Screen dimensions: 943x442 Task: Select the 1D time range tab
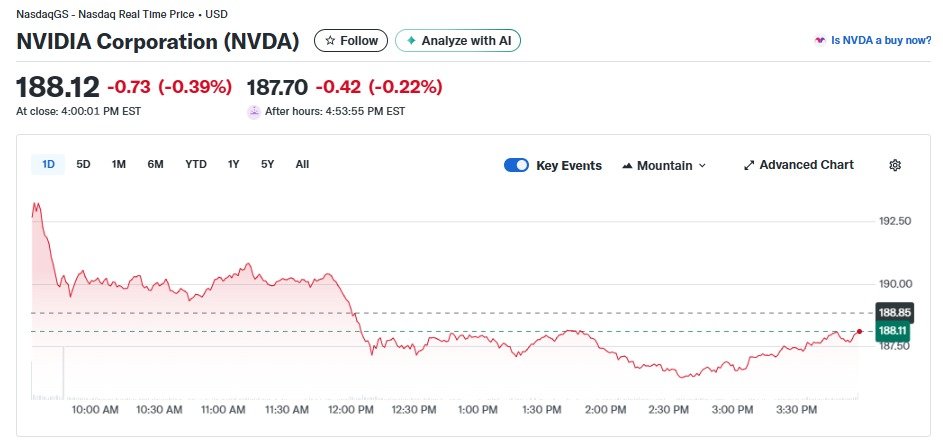[x=48, y=164]
